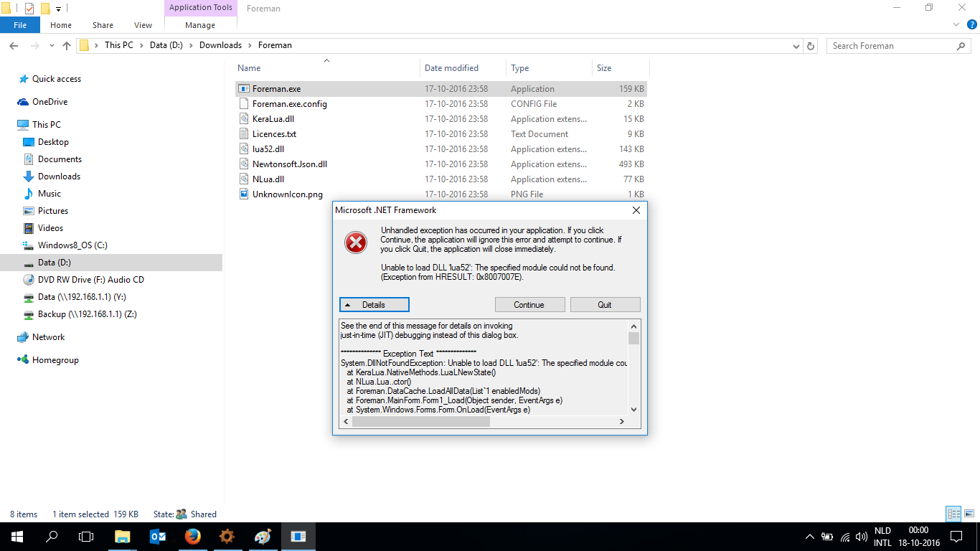The height and width of the screenshot is (551, 980).
Task: Open Outlook from the taskbar
Action: coord(157,537)
